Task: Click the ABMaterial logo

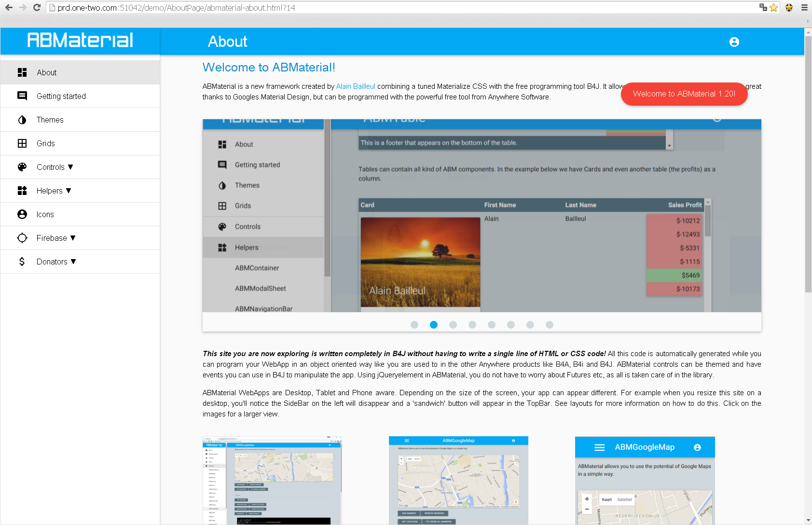Action: (80, 40)
